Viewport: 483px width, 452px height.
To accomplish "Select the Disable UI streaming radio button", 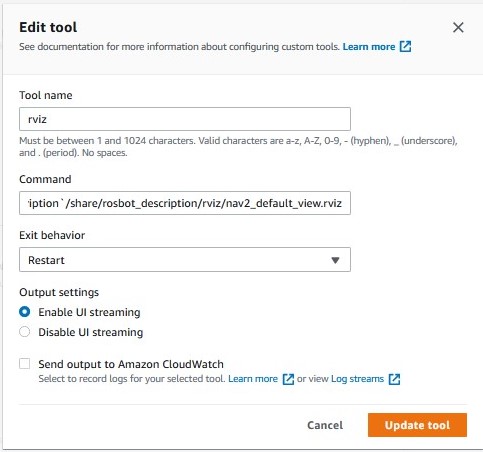I will [x=25, y=332].
